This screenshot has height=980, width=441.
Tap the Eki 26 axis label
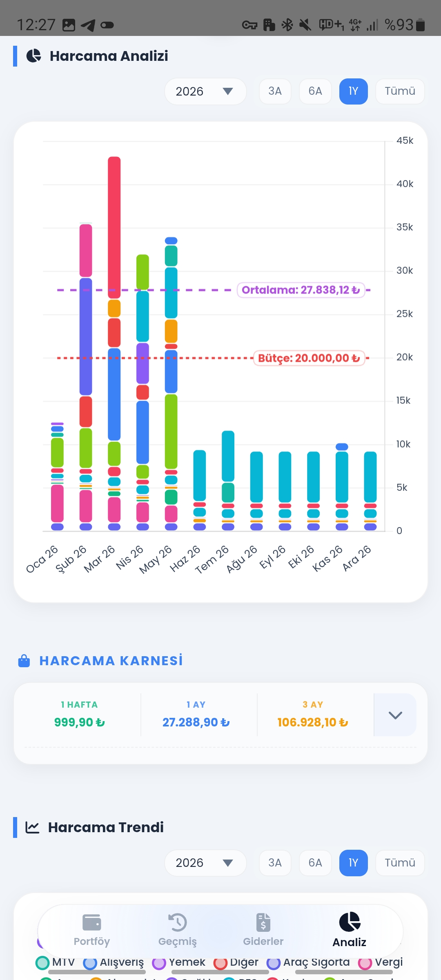coord(301,557)
